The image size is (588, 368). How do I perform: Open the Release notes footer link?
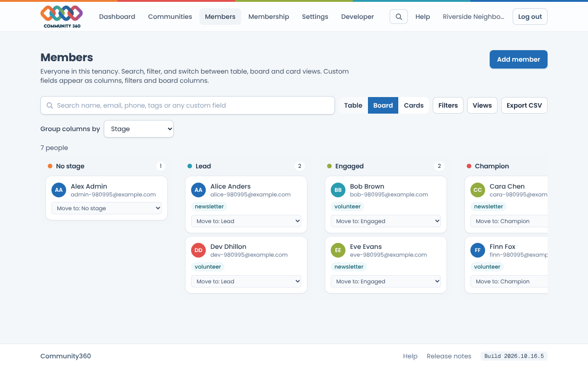coord(449,356)
